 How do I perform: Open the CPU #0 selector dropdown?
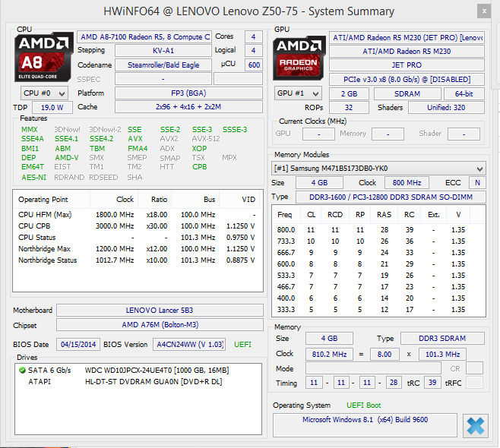pyautogui.click(x=44, y=93)
